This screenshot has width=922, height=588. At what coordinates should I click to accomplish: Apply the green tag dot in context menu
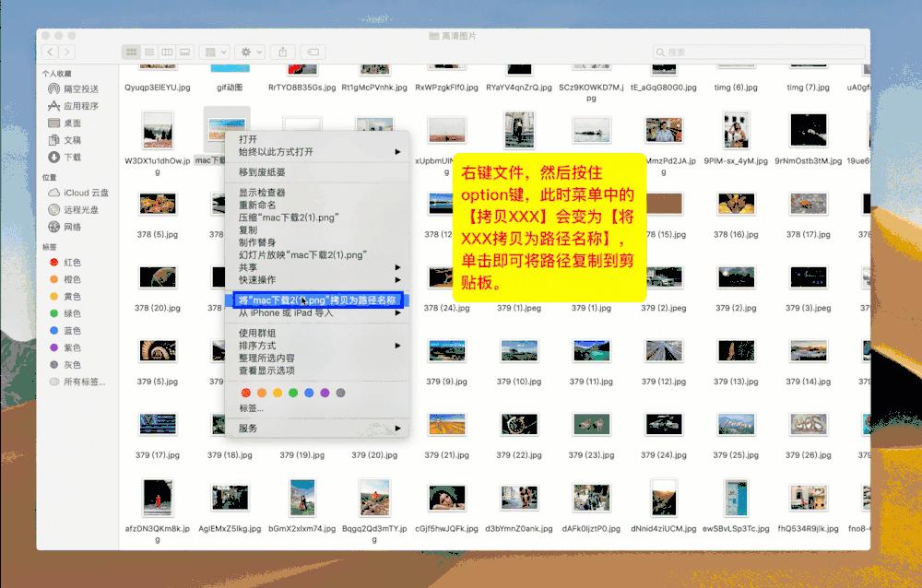293,393
